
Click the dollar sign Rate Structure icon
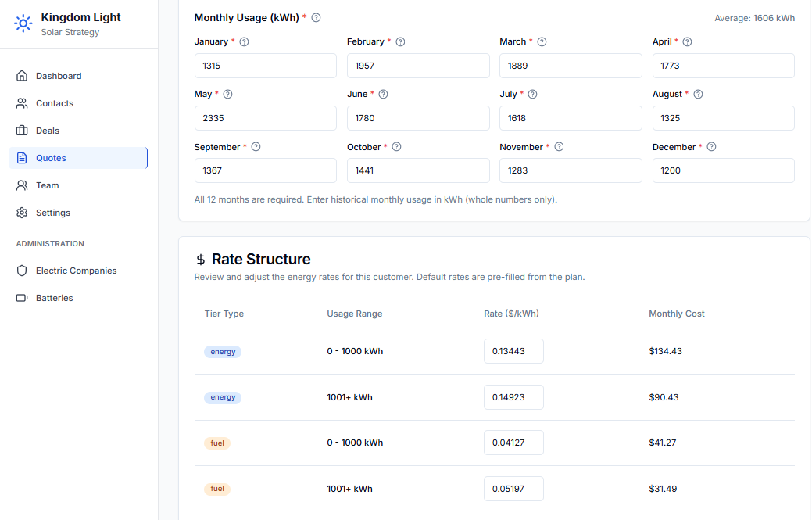pos(200,260)
